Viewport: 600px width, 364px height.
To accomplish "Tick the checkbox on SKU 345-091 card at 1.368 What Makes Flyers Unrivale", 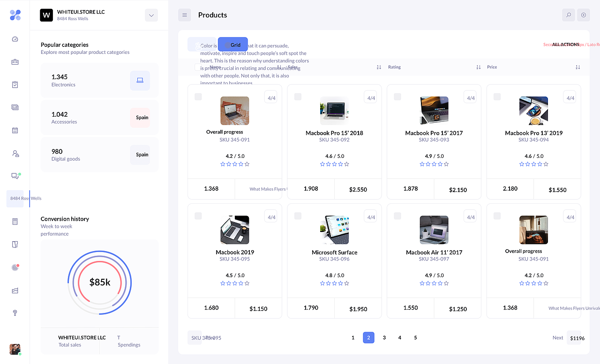I will (198, 97).
